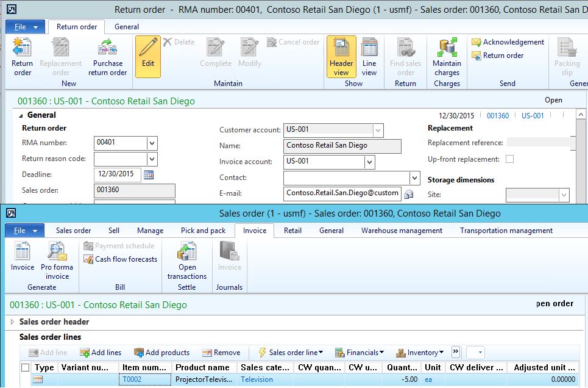
Task: Open transactions under Settle group
Action: point(186,260)
